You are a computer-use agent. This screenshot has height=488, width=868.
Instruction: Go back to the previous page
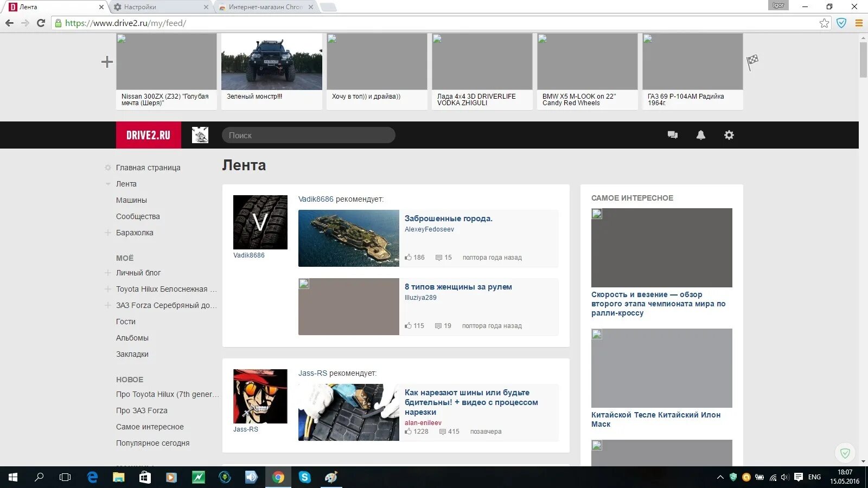pyautogui.click(x=9, y=23)
